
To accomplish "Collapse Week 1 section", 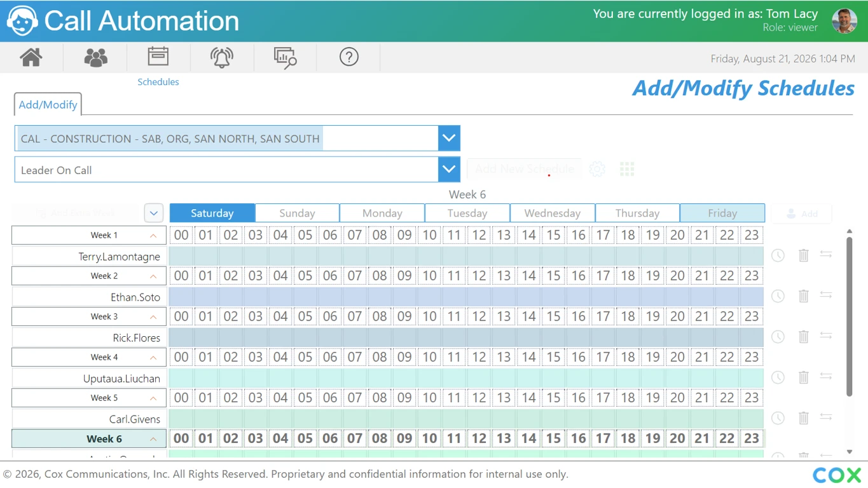I will tap(153, 236).
